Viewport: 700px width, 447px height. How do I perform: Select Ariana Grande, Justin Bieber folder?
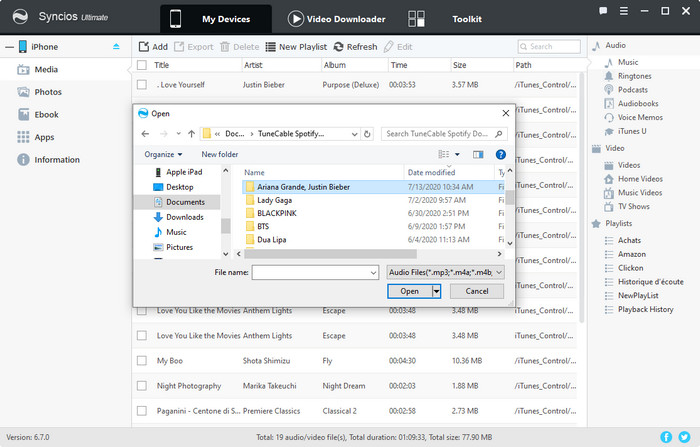[x=303, y=187]
